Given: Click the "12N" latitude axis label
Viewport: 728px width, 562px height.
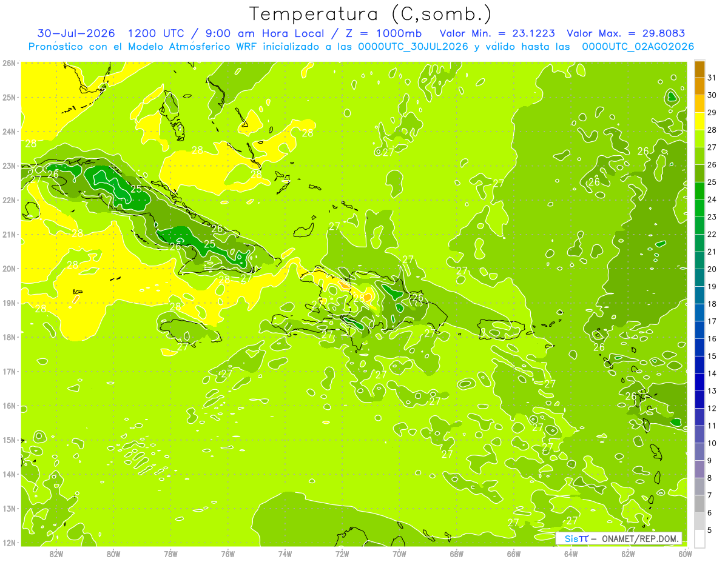Looking at the screenshot, I should (9, 543).
